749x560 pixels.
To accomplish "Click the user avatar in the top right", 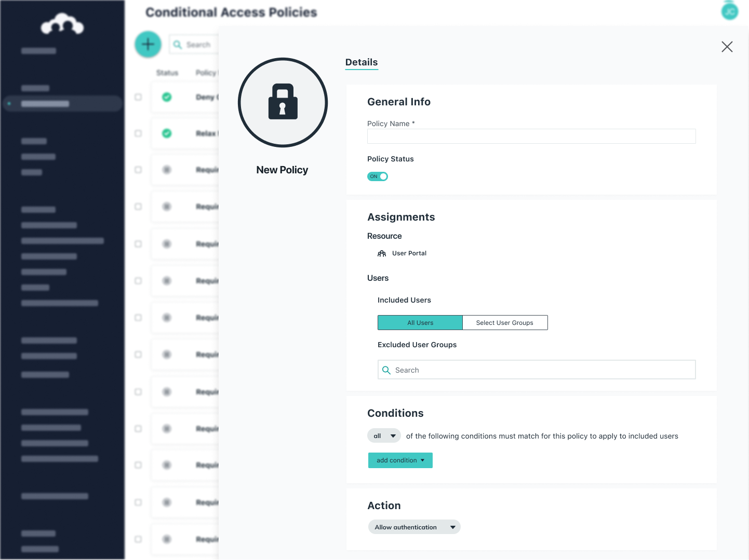I will click(x=730, y=10).
